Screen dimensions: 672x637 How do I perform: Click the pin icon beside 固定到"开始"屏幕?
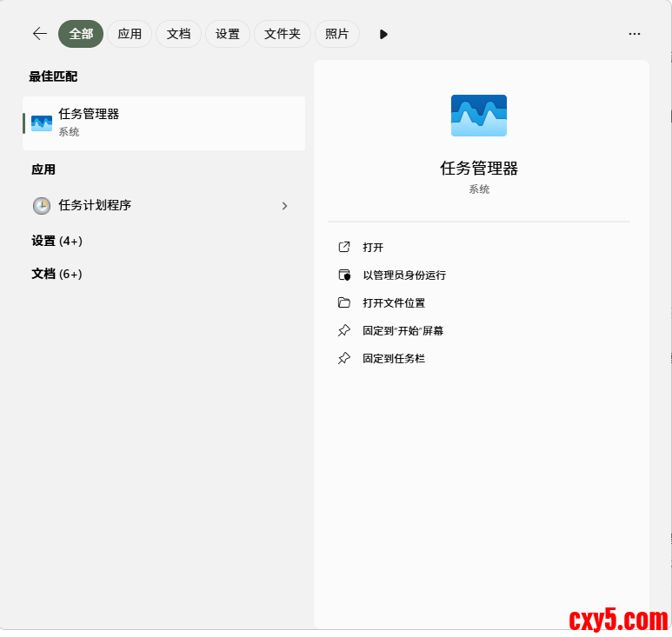pos(344,331)
